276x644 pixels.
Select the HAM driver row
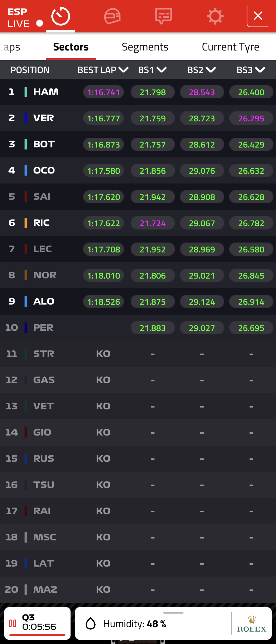tap(138, 92)
